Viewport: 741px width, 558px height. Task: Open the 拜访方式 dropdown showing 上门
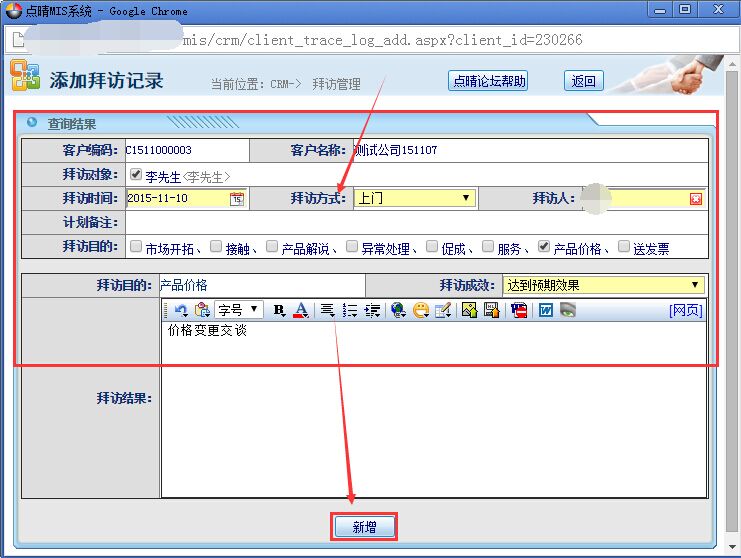pos(414,198)
